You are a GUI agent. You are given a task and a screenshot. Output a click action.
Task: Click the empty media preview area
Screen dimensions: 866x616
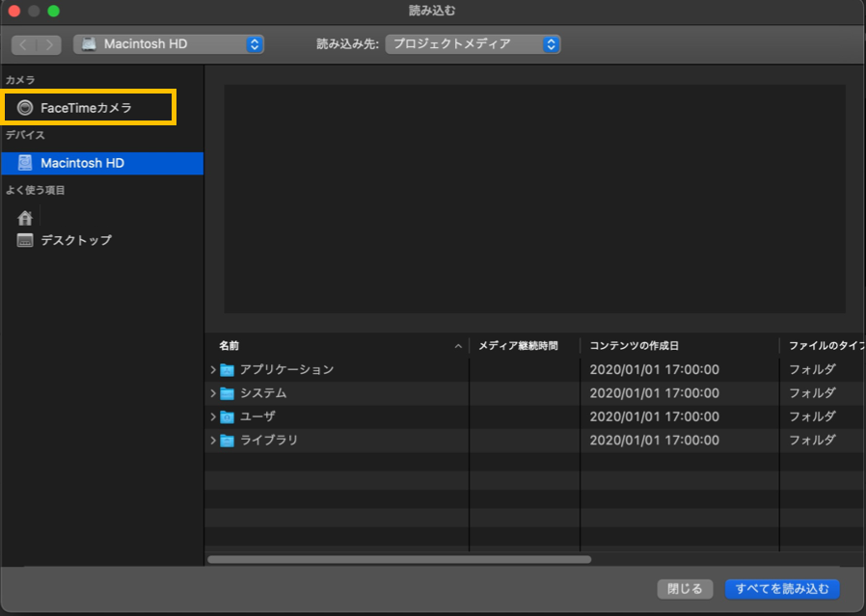pos(534,199)
